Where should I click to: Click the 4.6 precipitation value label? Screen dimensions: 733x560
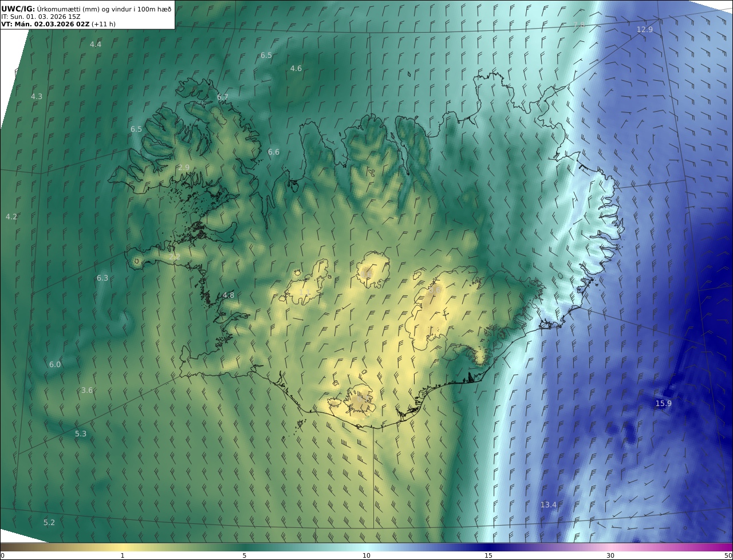295,68
